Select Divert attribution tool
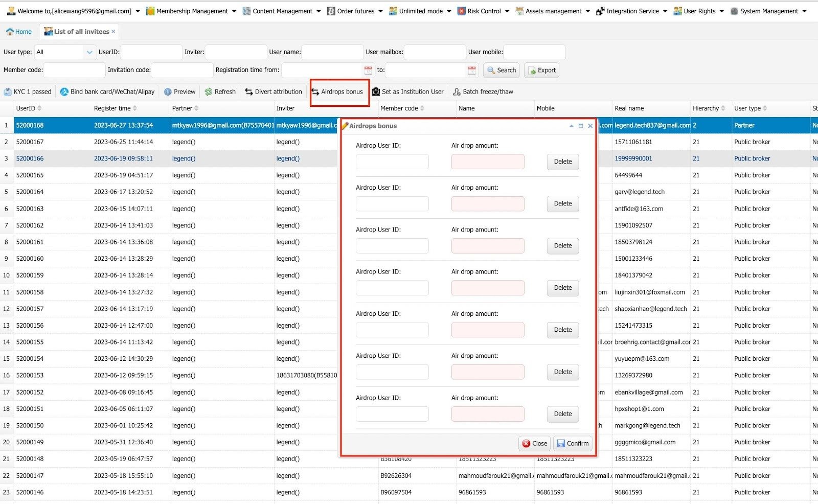Viewport: 818px width, 504px height. [x=274, y=92]
